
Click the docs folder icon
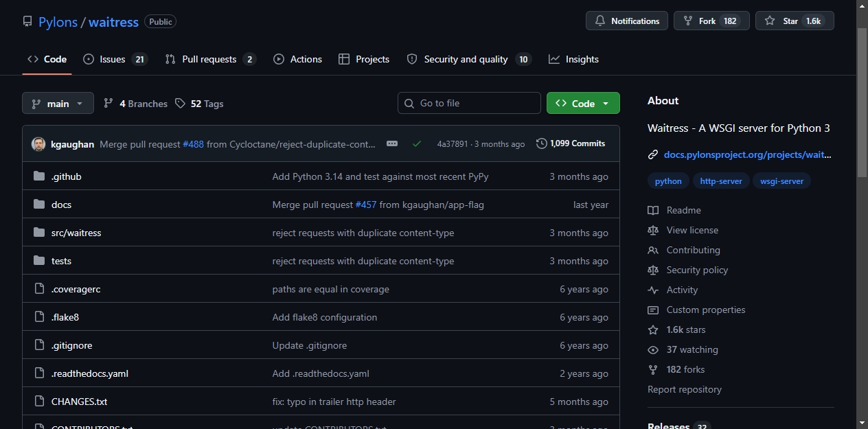point(39,205)
